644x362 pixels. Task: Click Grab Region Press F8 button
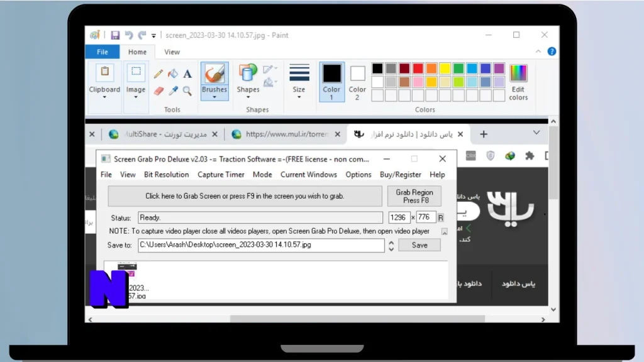[x=414, y=196]
